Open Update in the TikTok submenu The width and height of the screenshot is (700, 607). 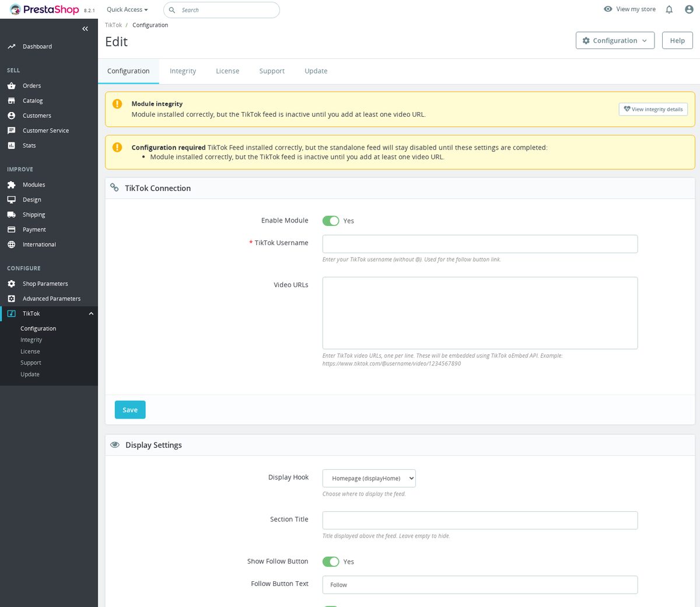30,374
